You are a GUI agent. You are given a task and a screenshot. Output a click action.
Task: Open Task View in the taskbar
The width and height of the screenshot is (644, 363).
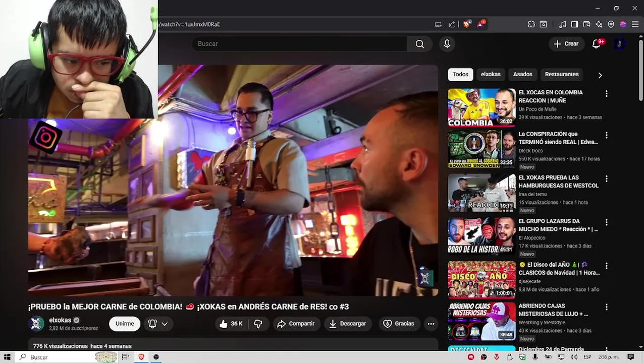coord(125,357)
